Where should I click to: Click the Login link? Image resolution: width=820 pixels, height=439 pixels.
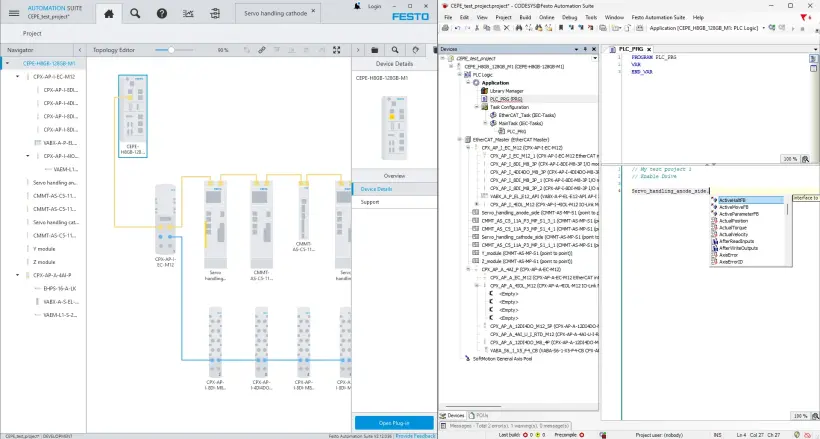[374, 6]
